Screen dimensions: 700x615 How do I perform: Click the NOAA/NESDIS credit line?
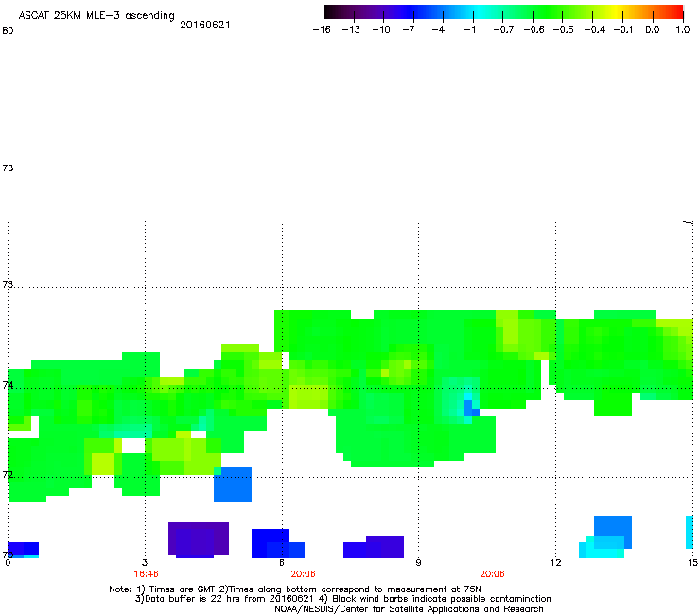click(x=409, y=609)
